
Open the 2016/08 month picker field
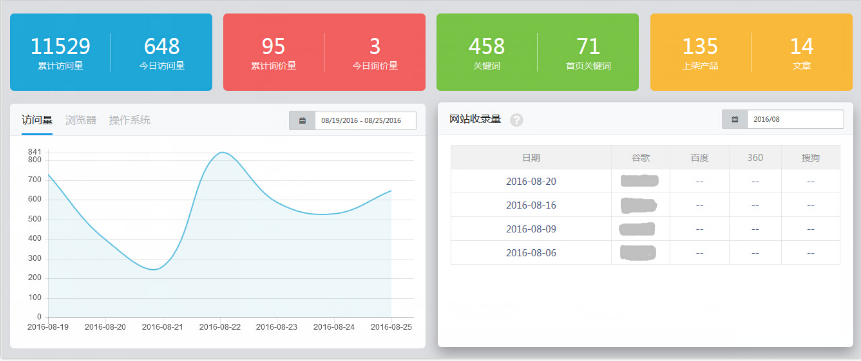pos(796,119)
